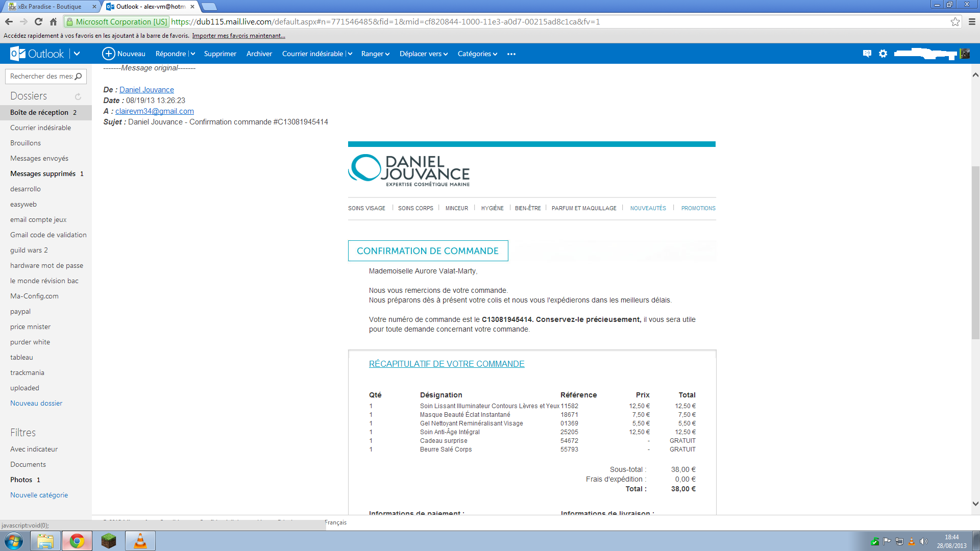Open the clairevm34@gmail.com link
This screenshot has width=980, height=551.
tap(154, 111)
